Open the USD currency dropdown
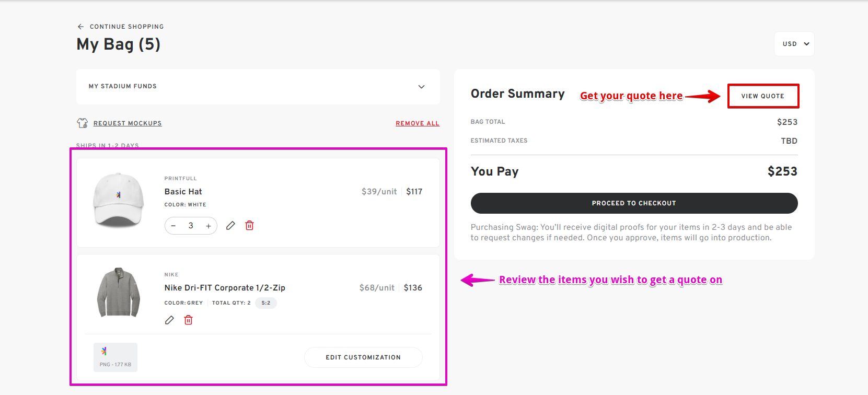868x395 pixels. pyautogui.click(x=794, y=44)
